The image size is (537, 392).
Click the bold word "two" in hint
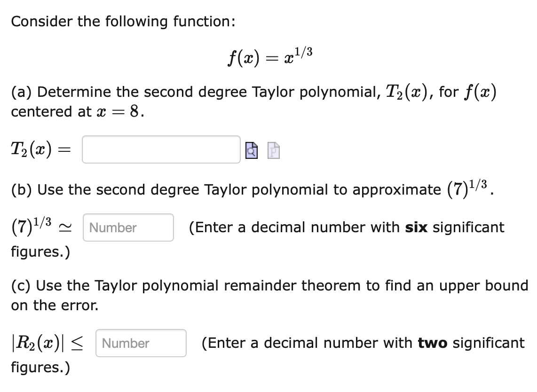click(x=433, y=343)
